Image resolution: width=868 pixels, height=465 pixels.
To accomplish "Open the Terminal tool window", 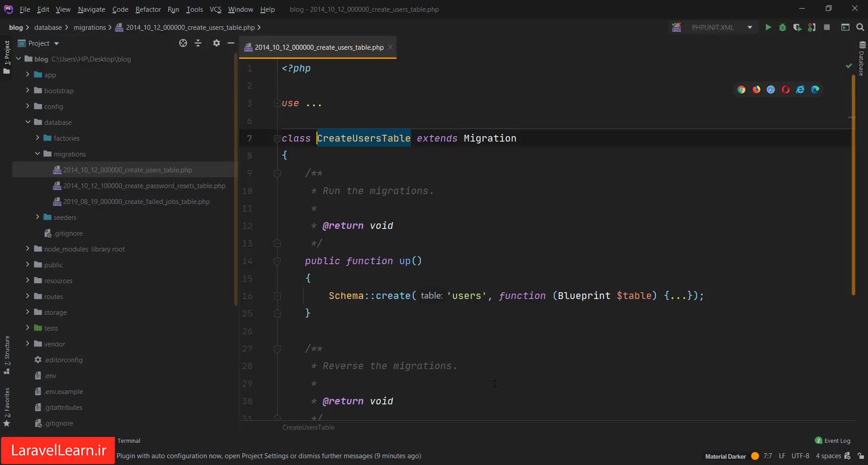I will coord(129,441).
